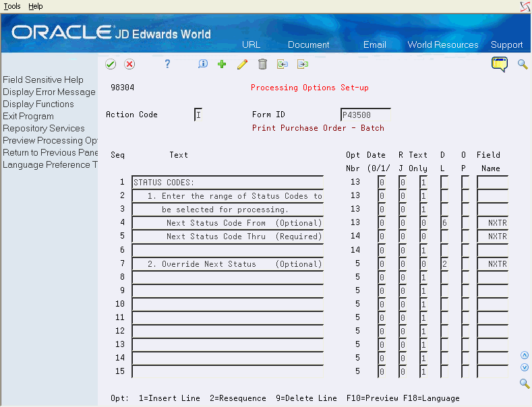
Task: Click the Date field on Seq row 12
Action: click(x=382, y=332)
